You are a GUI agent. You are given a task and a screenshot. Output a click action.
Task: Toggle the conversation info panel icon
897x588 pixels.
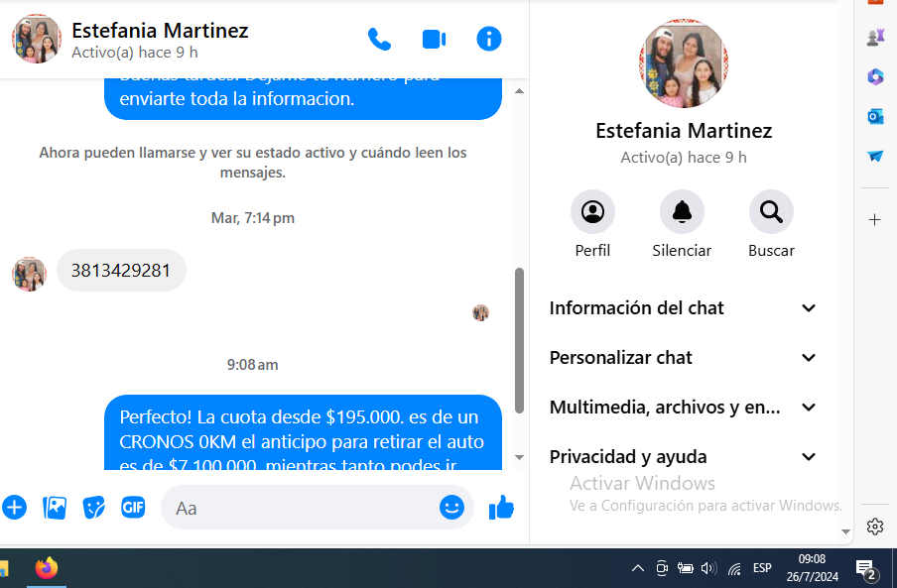click(x=488, y=39)
